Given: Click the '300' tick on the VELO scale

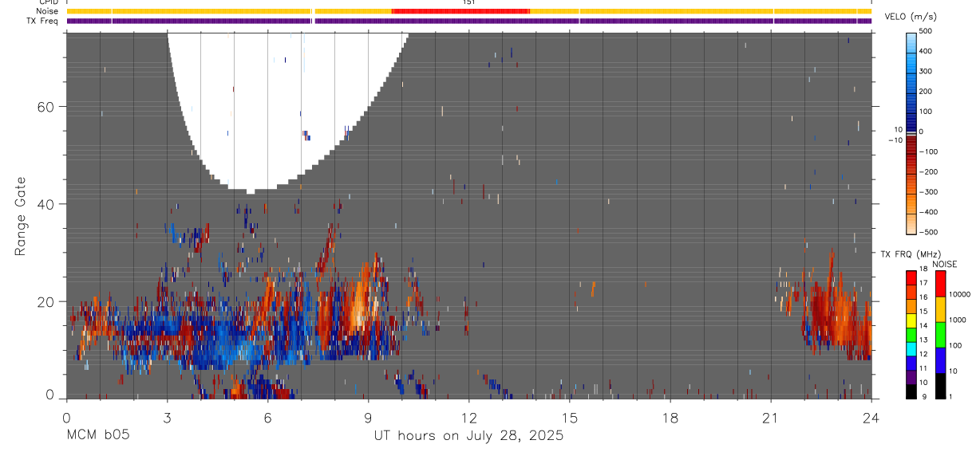Looking at the screenshot, I should pos(926,71).
